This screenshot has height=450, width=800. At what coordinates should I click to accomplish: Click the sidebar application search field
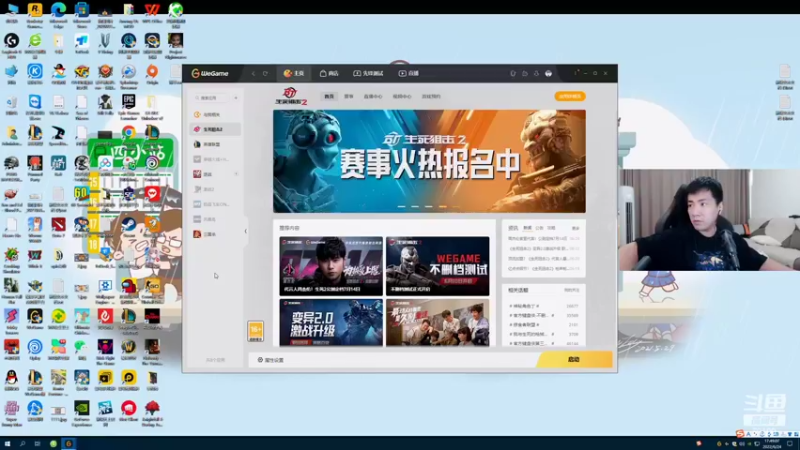211,97
